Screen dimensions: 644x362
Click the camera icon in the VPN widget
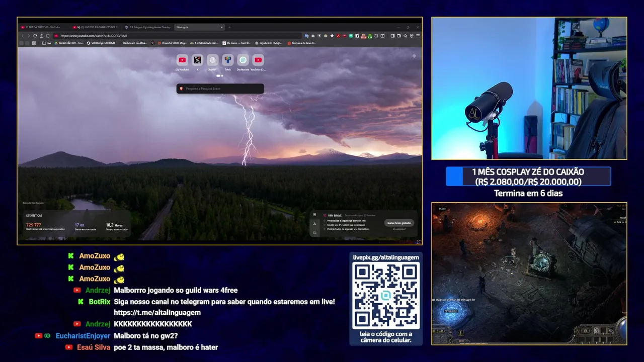click(x=315, y=232)
